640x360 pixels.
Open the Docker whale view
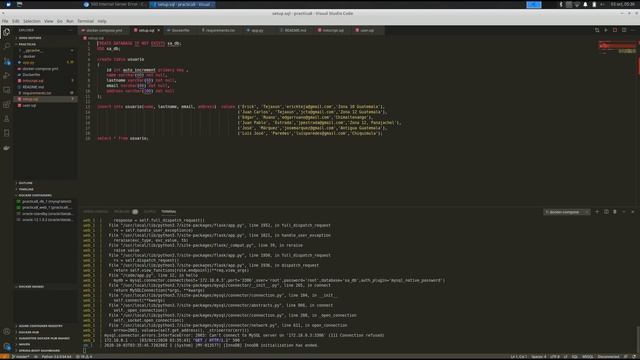pos(7,148)
